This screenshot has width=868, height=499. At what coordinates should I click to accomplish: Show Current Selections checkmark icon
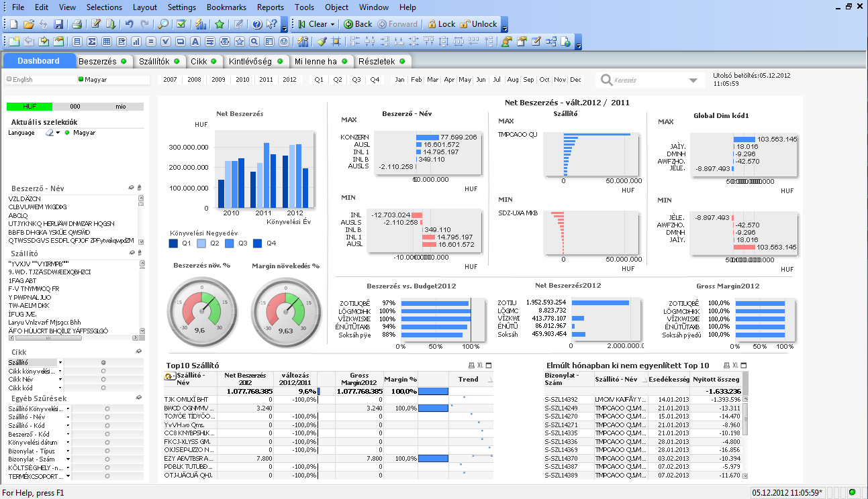tap(181, 24)
